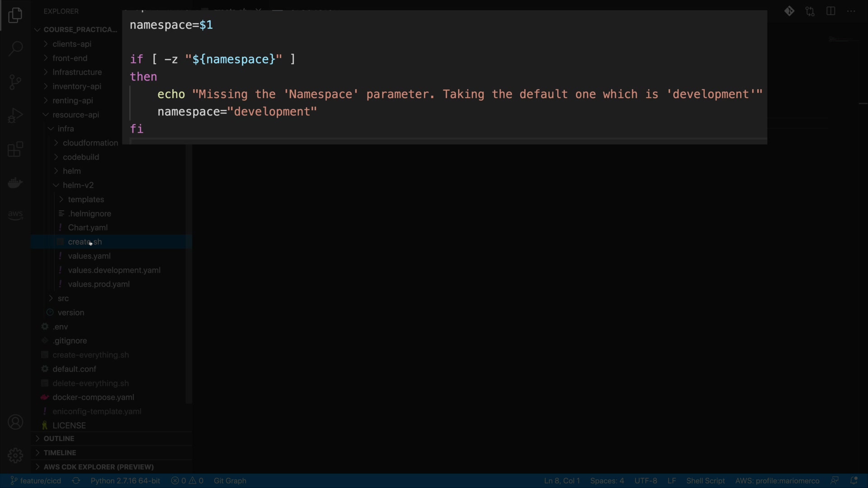This screenshot has height=488, width=868.
Task: Expand the TIMELINE section
Action: tap(60, 453)
